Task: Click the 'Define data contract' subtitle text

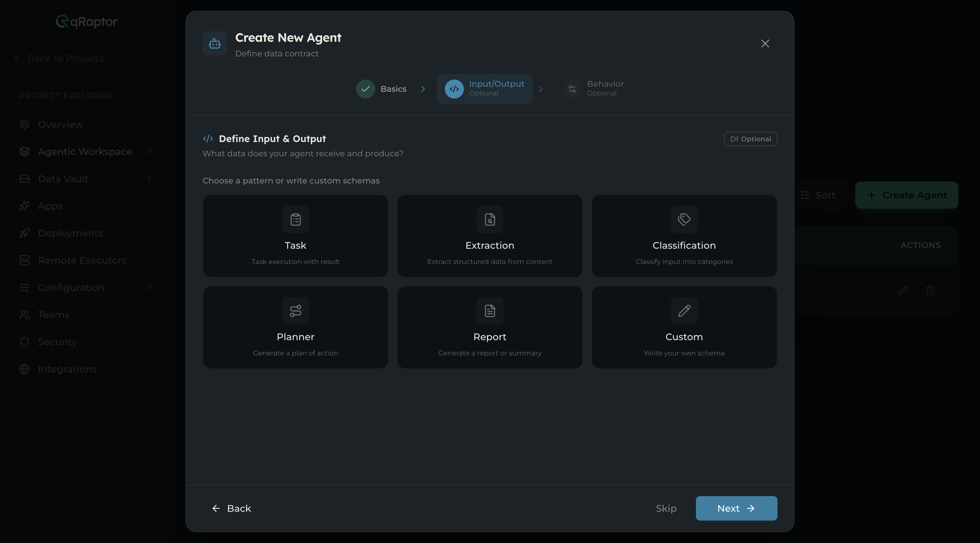Action: [x=277, y=54]
